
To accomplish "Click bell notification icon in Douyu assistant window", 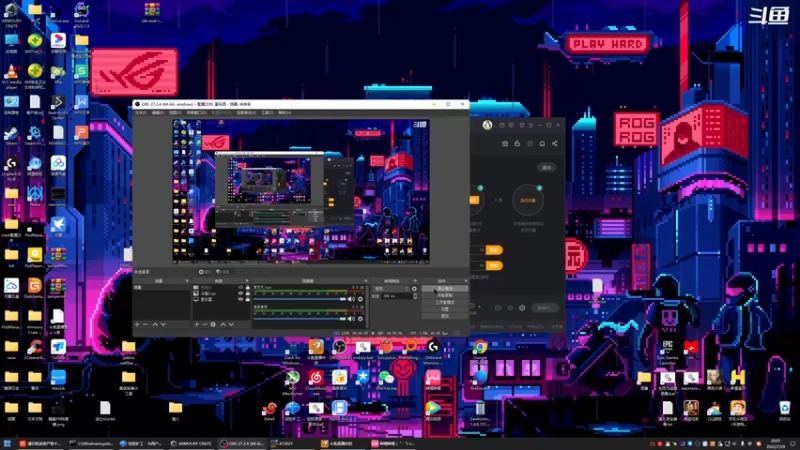I will (542, 144).
